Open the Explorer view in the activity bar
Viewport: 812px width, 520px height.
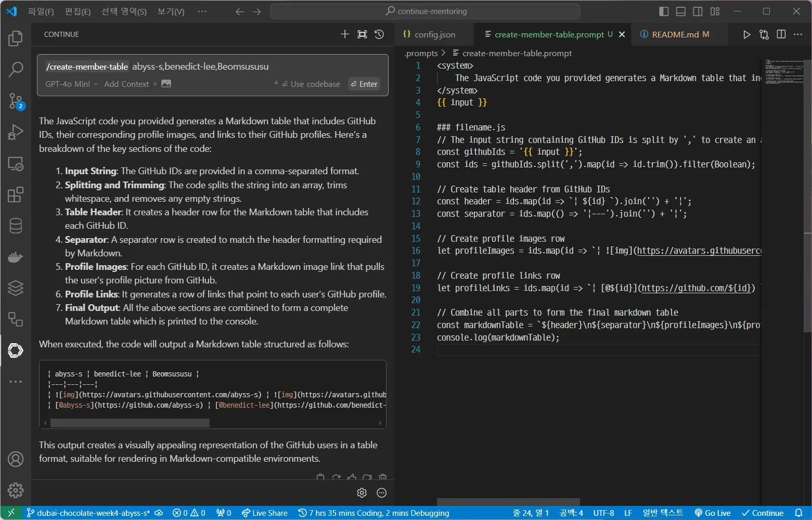[x=16, y=38]
